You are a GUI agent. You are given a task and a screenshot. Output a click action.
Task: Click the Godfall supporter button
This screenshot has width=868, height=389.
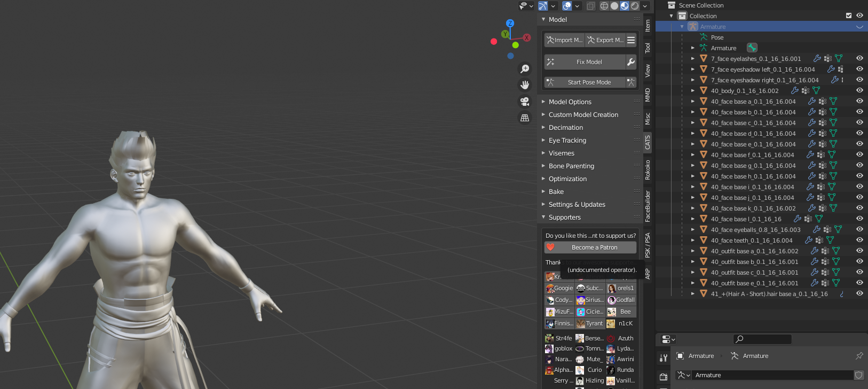tap(621, 300)
